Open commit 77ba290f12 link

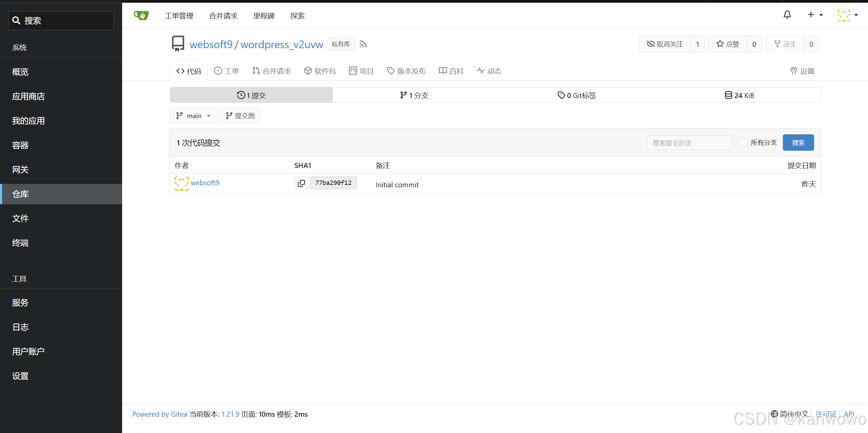pos(333,183)
